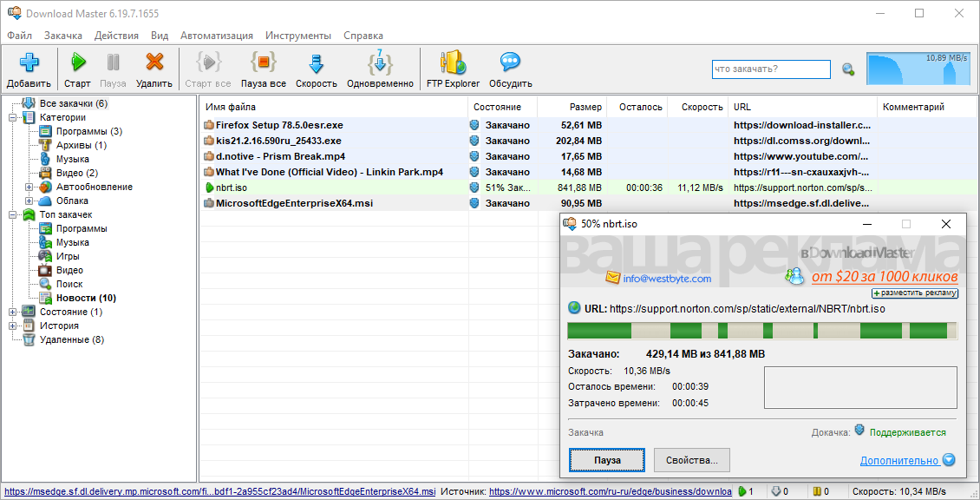Click the Свойства... button in download dialog
This screenshot has height=500, width=980.
point(692,460)
